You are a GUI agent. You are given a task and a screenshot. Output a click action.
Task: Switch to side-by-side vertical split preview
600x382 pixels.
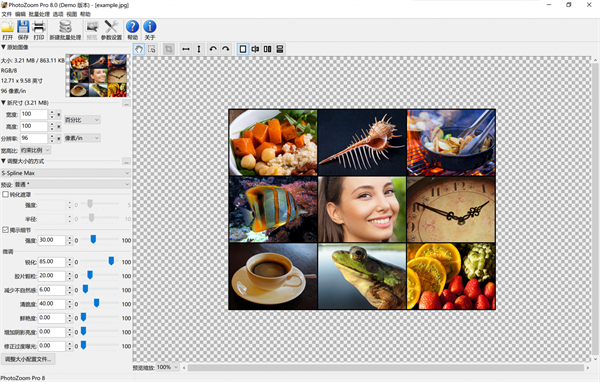click(267, 49)
